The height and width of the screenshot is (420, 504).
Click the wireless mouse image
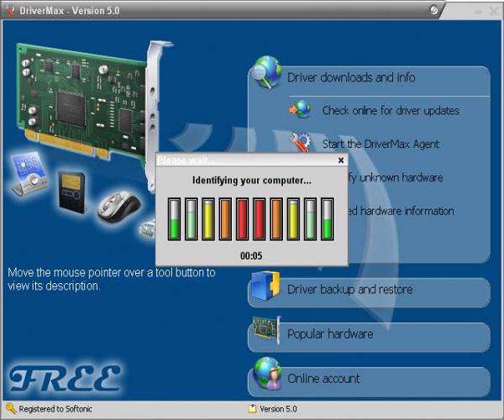tap(118, 207)
